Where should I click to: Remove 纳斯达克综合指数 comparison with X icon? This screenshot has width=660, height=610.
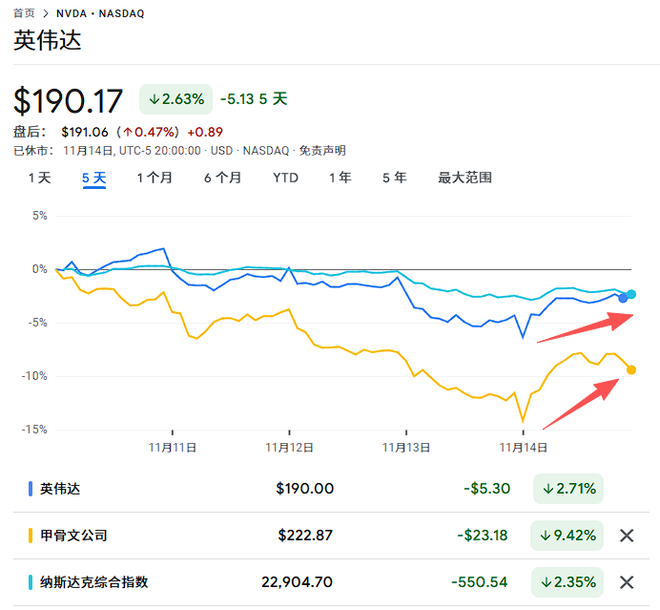click(x=627, y=582)
